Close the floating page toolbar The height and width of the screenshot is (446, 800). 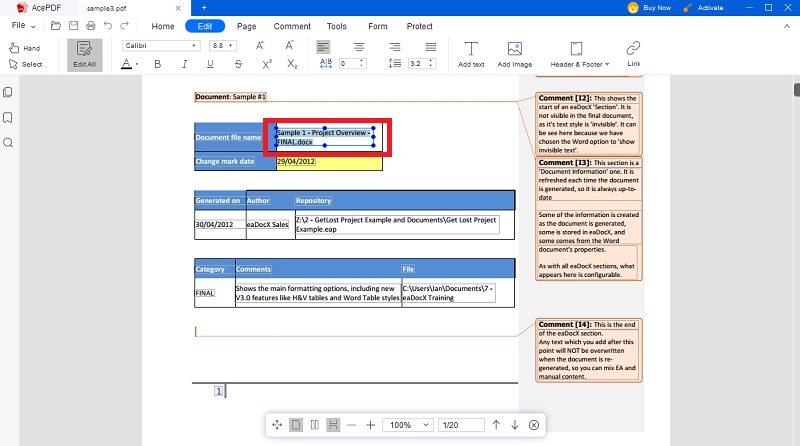pyautogui.click(x=534, y=425)
